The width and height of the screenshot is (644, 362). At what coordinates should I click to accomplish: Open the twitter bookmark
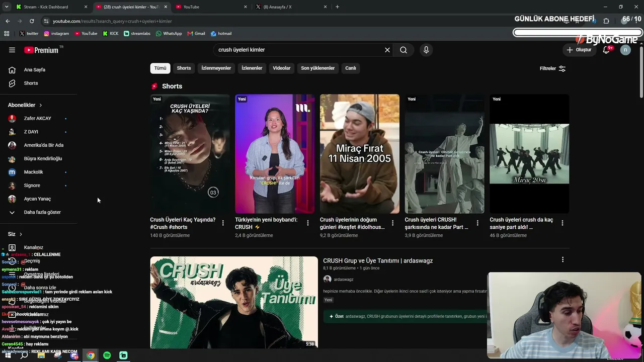29,34
